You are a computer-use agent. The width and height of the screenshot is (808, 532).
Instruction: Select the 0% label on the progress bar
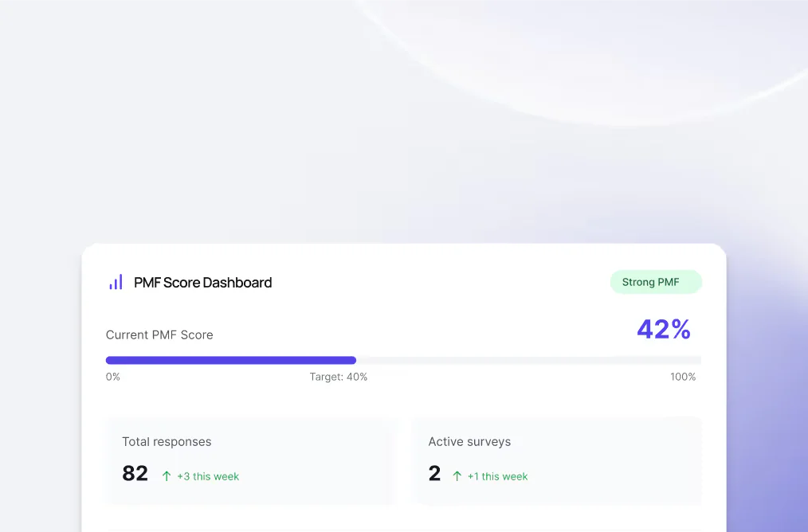[112, 377]
